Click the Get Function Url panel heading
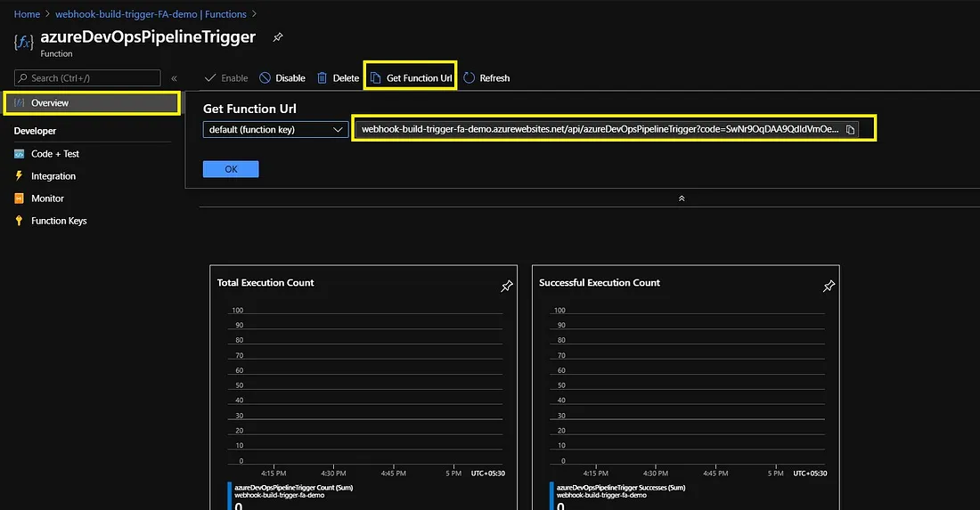The image size is (980, 510). pyautogui.click(x=249, y=109)
